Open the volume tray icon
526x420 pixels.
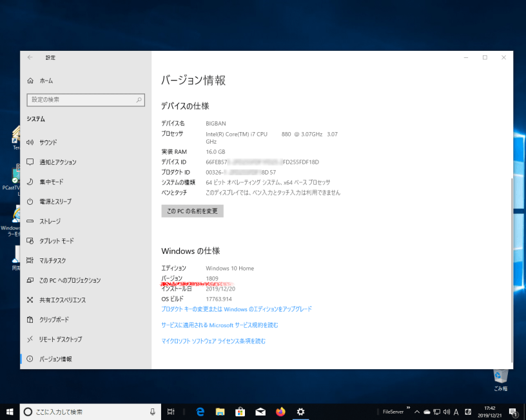coord(446,412)
